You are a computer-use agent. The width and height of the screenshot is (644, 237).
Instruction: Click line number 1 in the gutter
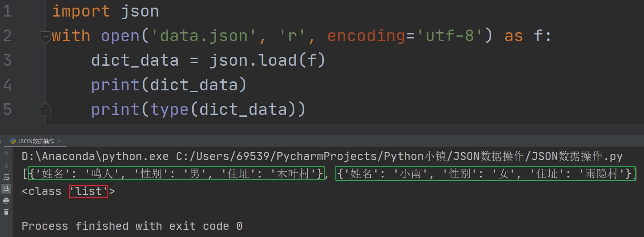(x=7, y=11)
